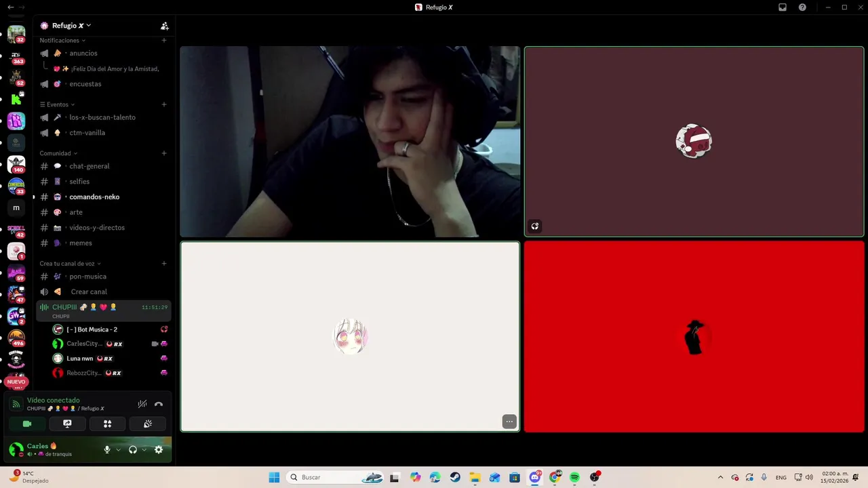Toggle noise suppression icon

pyautogui.click(x=142, y=404)
